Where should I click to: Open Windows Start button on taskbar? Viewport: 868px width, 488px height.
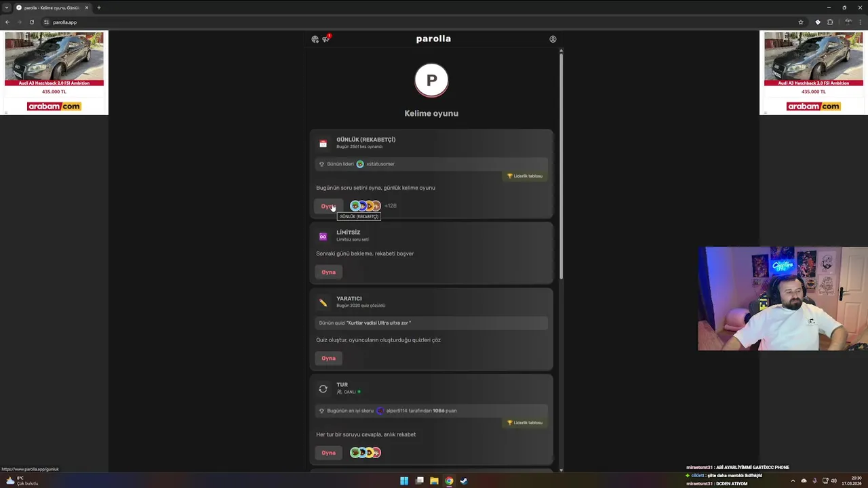pyautogui.click(x=404, y=481)
